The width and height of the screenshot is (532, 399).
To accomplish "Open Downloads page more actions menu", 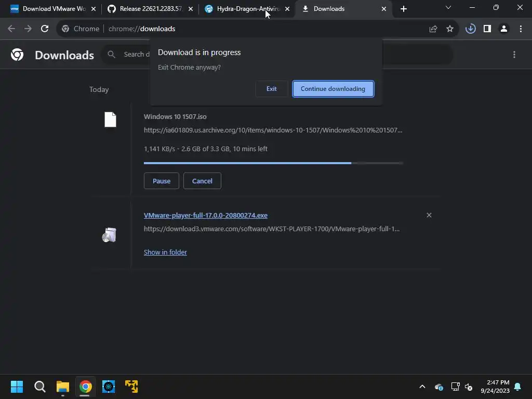I will [x=514, y=55].
